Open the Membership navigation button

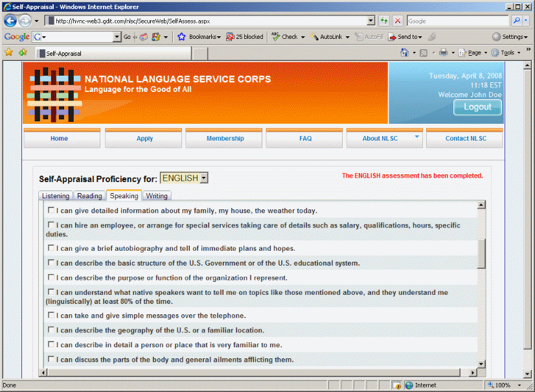224,138
